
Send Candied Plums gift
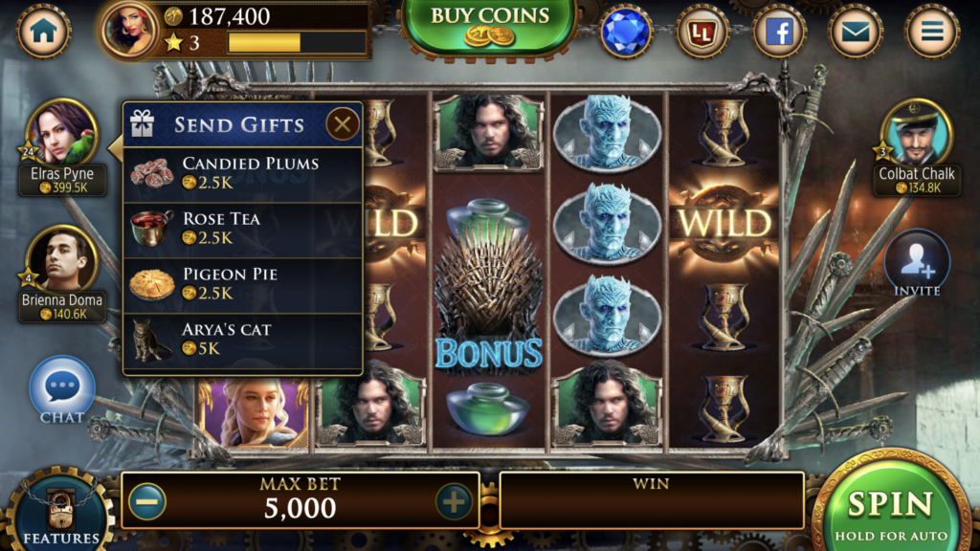242,174
